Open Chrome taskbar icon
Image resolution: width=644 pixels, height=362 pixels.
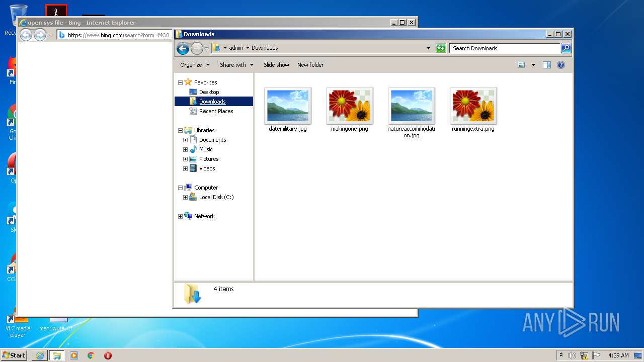pos(91,355)
